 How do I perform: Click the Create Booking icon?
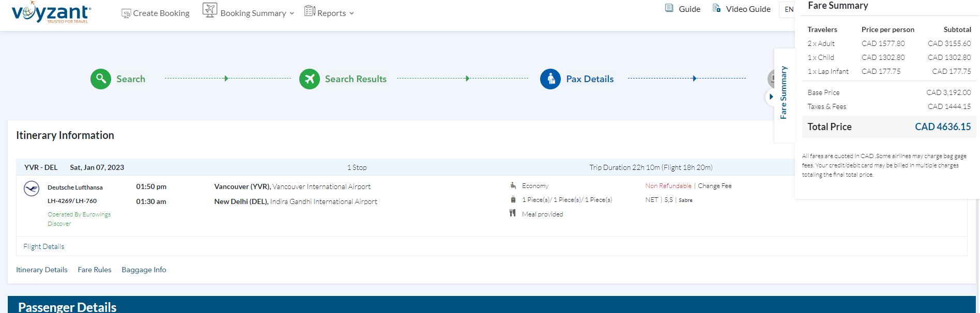(x=126, y=13)
